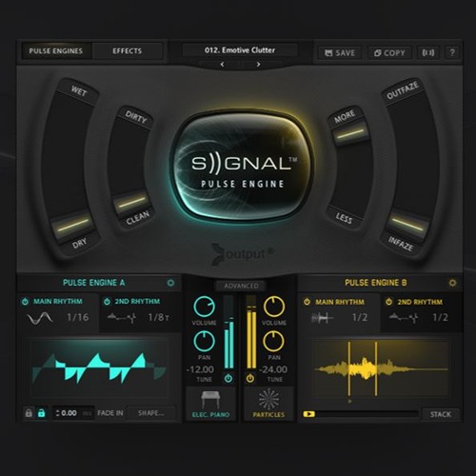Open Engine A 2nd Rhythm step waveform icon
The image size is (476, 476).
(122, 317)
